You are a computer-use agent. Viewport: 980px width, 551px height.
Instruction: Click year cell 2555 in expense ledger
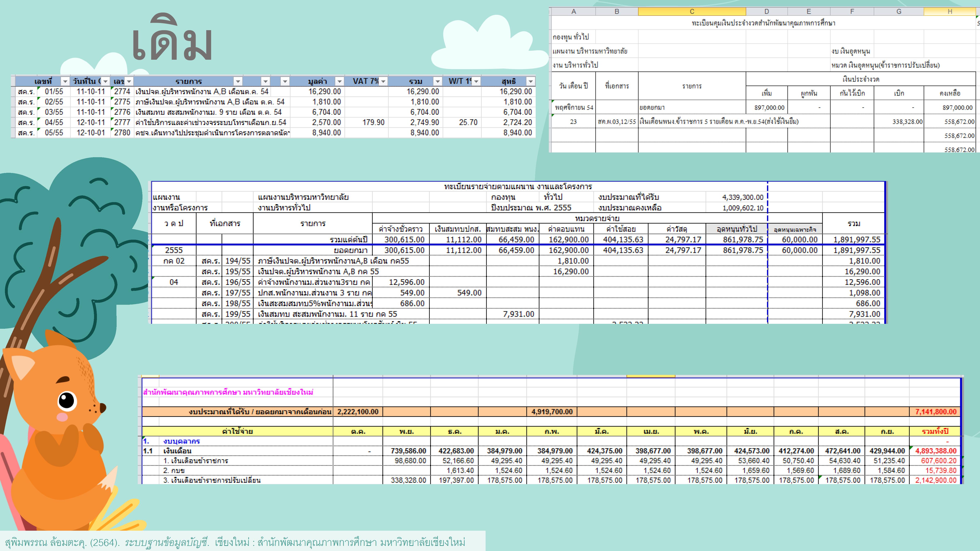click(x=174, y=250)
